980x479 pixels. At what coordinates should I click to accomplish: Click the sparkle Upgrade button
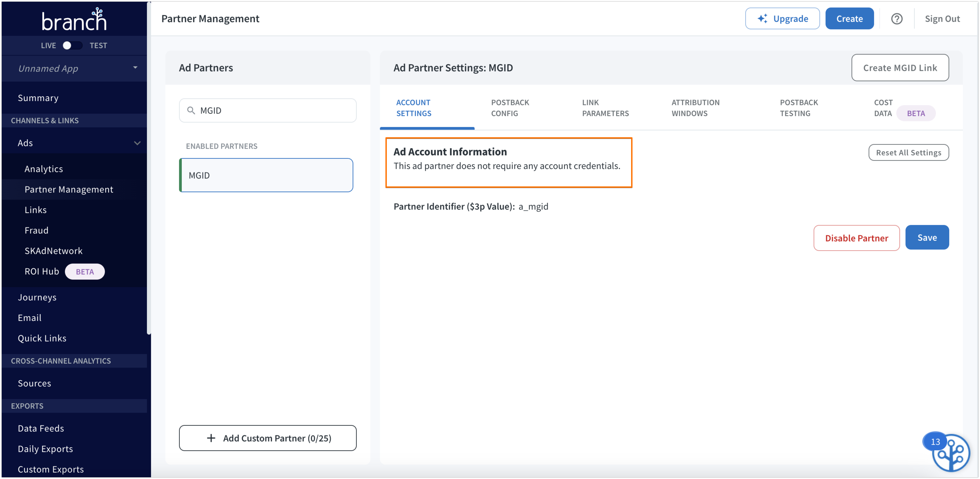[x=782, y=19]
